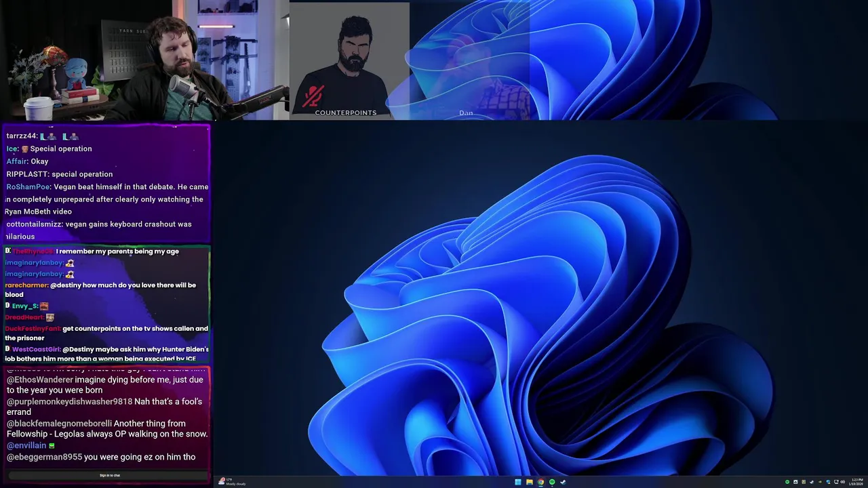Select the Dan participant video tile
868x488 pixels.
pos(469,61)
